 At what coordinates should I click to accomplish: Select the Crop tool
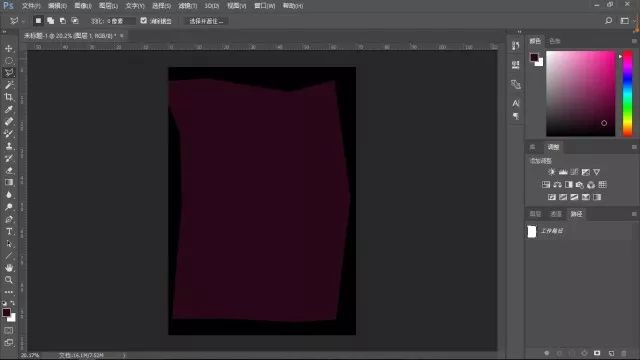click(x=9, y=97)
